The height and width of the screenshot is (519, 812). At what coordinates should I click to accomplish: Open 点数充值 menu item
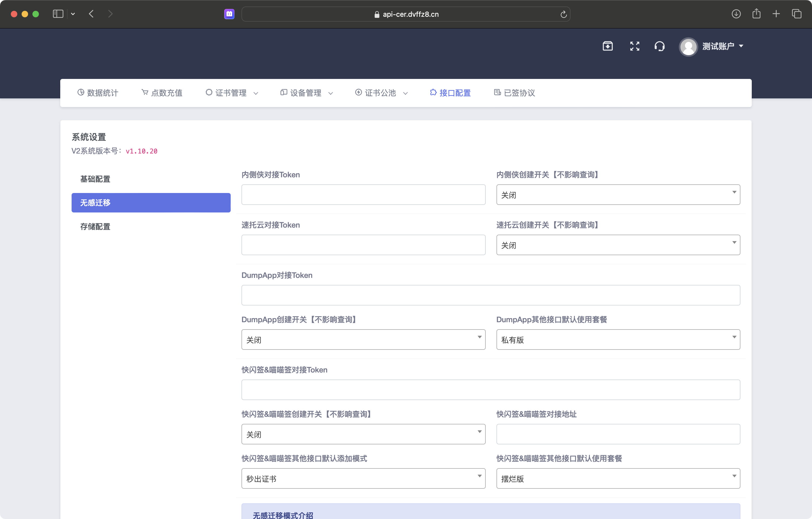click(162, 93)
